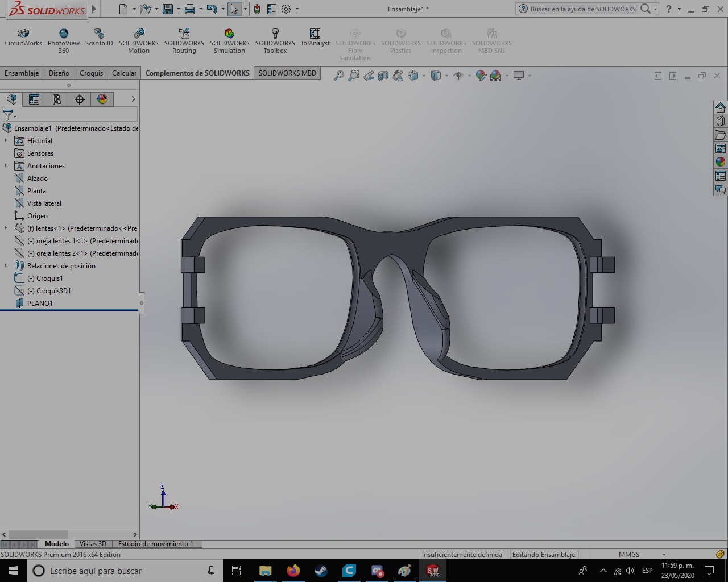The width and height of the screenshot is (728, 582).
Task: Select PLANO1 in the feature tree
Action: (40, 303)
